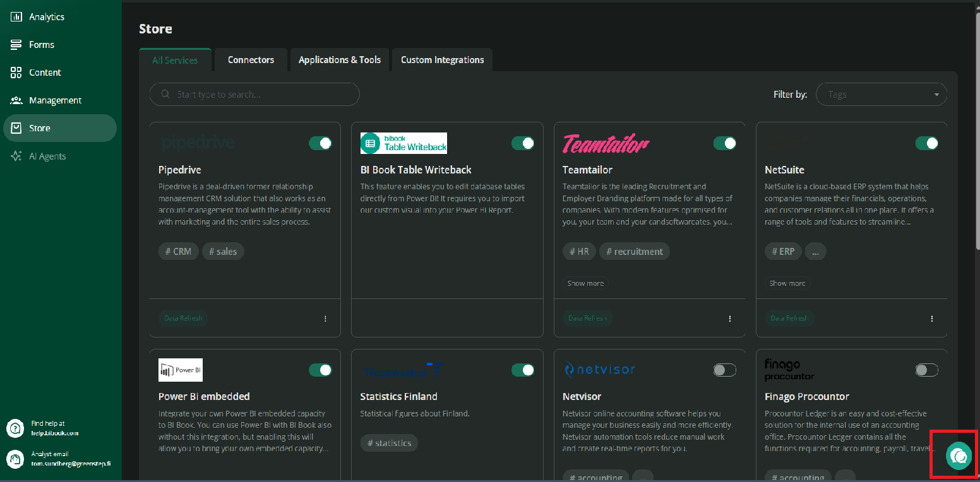The image size is (980, 482).
Task: Switch to the All Services tab
Action: click(x=175, y=60)
